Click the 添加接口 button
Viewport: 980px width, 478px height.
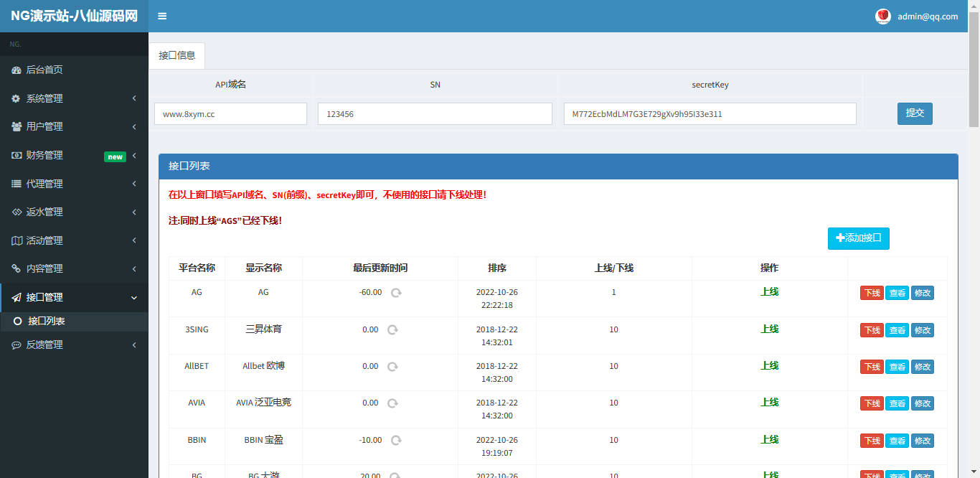(858, 238)
